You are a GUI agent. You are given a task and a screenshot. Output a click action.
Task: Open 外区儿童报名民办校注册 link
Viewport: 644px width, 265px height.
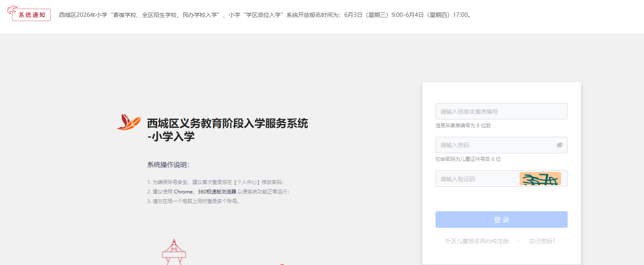click(476, 241)
